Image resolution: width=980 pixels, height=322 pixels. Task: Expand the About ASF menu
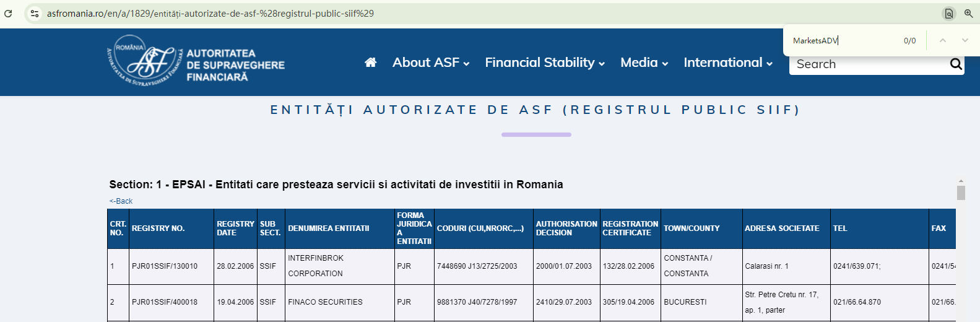pos(431,63)
